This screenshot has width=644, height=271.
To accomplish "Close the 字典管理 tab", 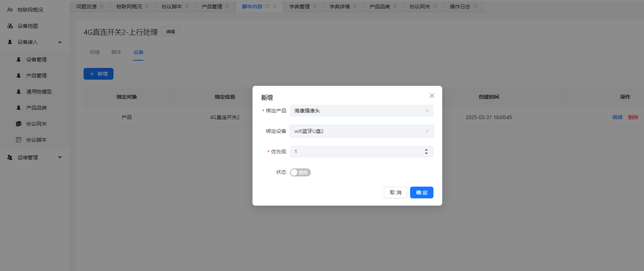I will [315, 7].
